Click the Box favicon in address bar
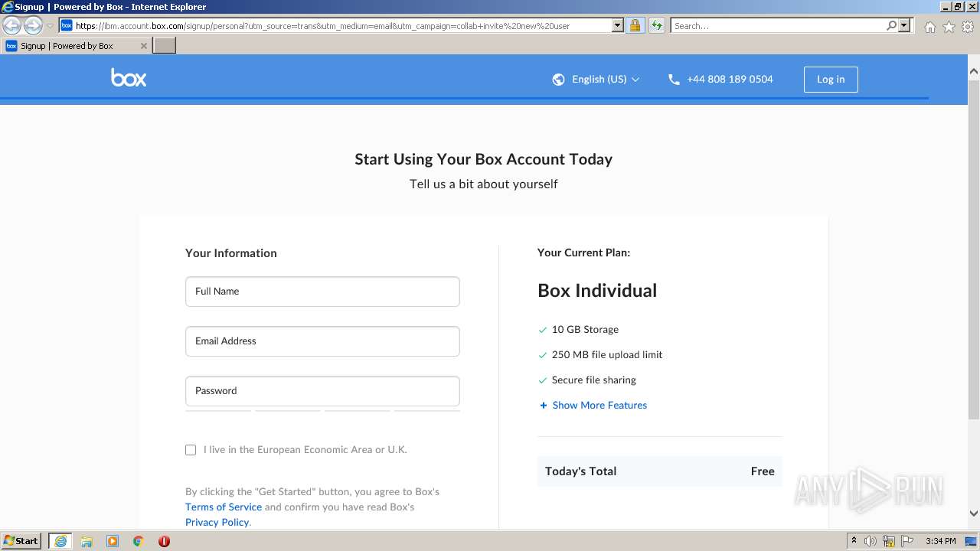The height and width of the screenshot is (551, 980). [67, 26]
